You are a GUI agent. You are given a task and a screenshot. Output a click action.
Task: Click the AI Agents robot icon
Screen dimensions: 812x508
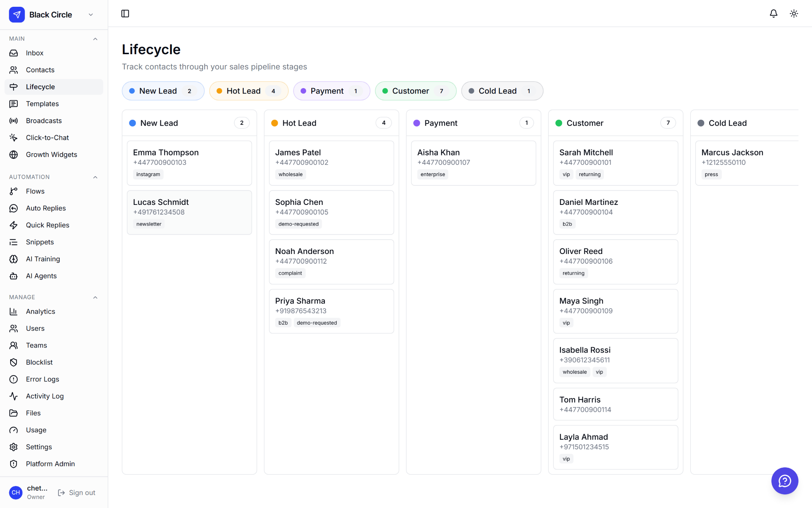pyautogui.click(x=14, y=276)
